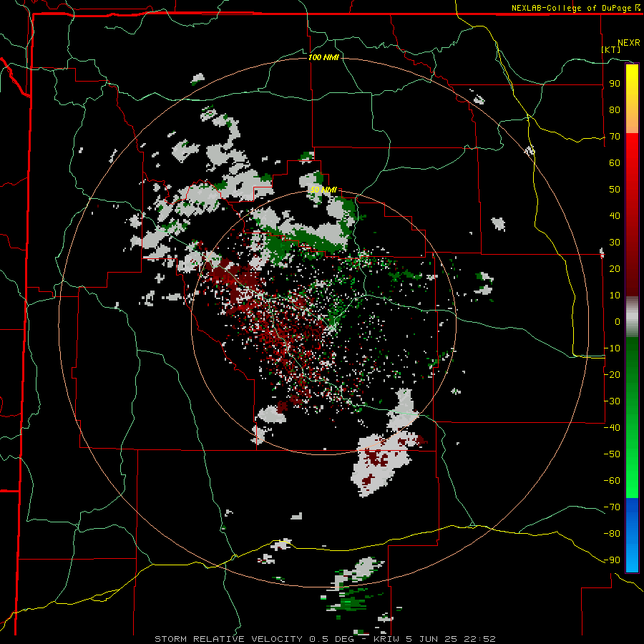Screen dimensions: 644x644
Task: Click the 50 NMI range ring label
Action: click(x=323, y=190)
